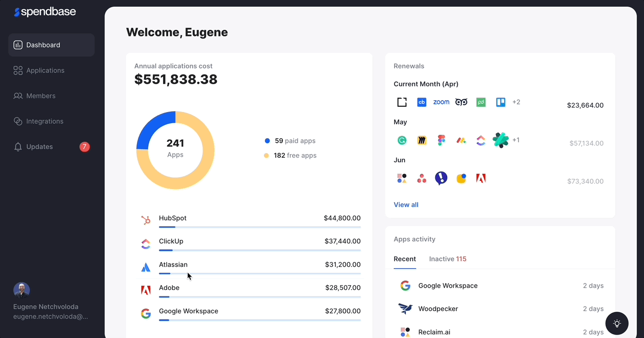Image resolution: width=644 pixels, height=338 pixels.
Task: Open the monday.com renewal icon
Action: pos(461,140)
